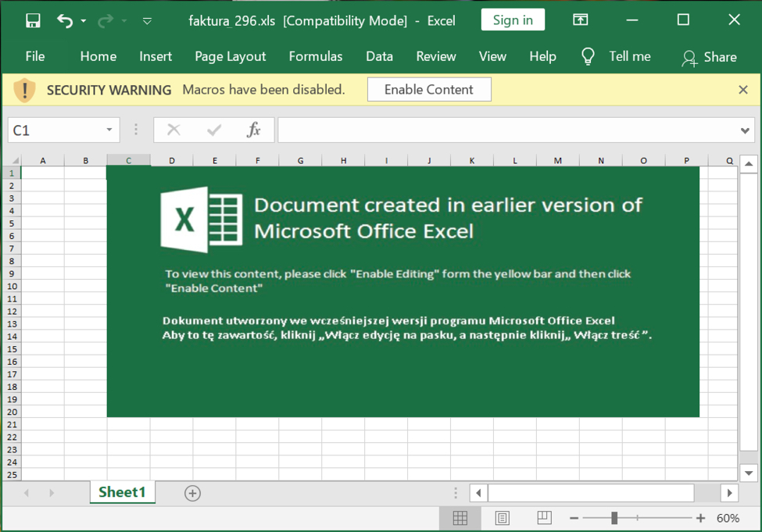Switch to the Home tab
Image resolution: width=762 pixels, height=532 pixels.
pos(98,56)
